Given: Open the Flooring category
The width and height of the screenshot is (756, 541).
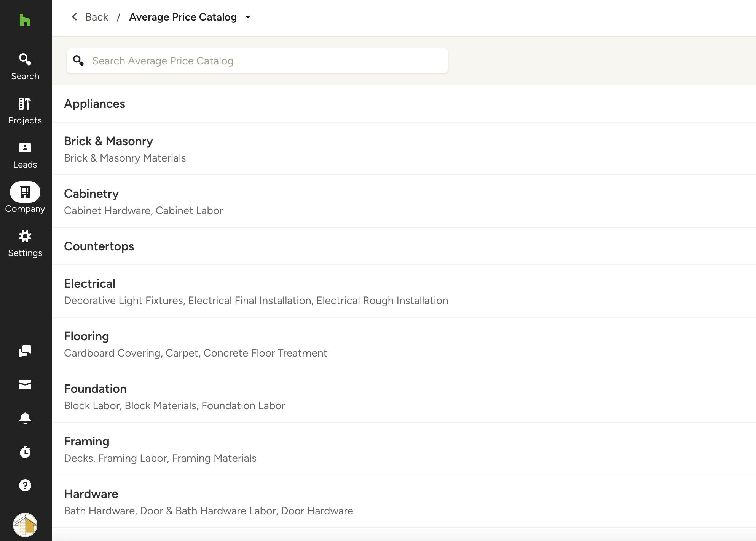Looking at the screenshot, I should click(404, 344).
